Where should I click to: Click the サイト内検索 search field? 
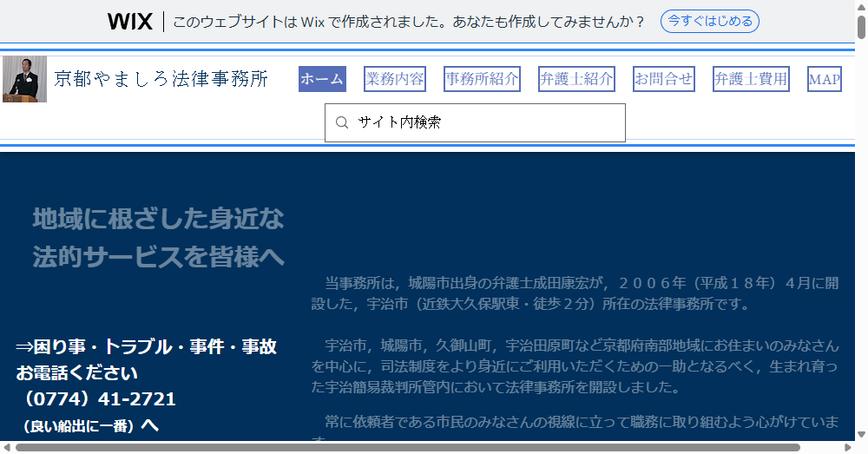[486, 123]
